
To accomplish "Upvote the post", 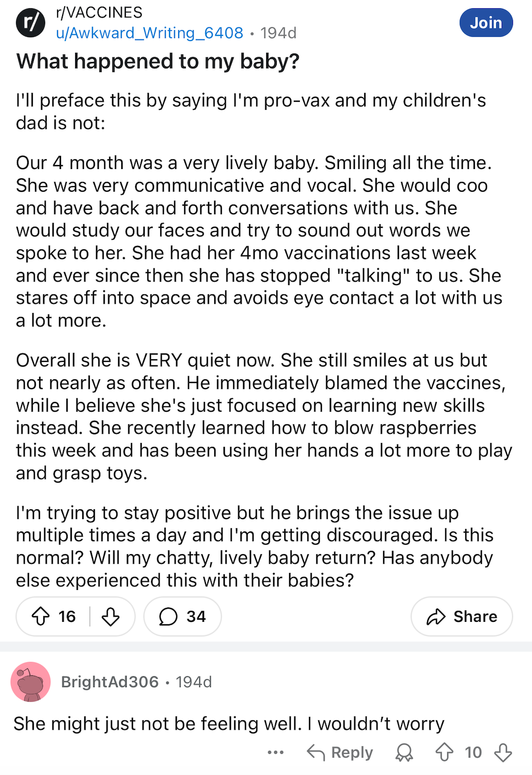I will coord(41,616).
